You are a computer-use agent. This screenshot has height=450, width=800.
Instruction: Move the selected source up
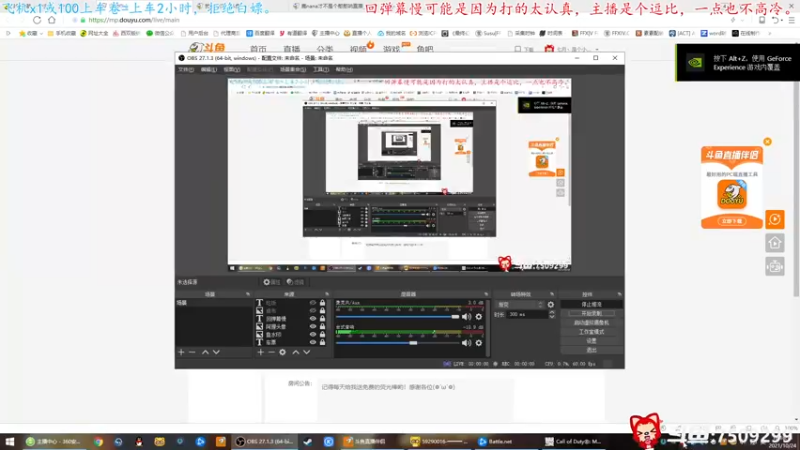click(295, 352)
